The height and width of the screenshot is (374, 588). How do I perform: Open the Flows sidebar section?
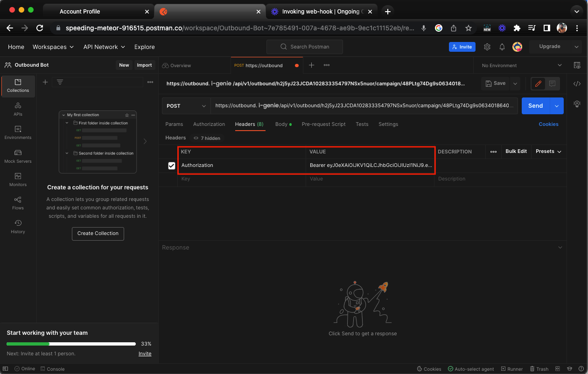pyautogui.click(x=18, y=203)
